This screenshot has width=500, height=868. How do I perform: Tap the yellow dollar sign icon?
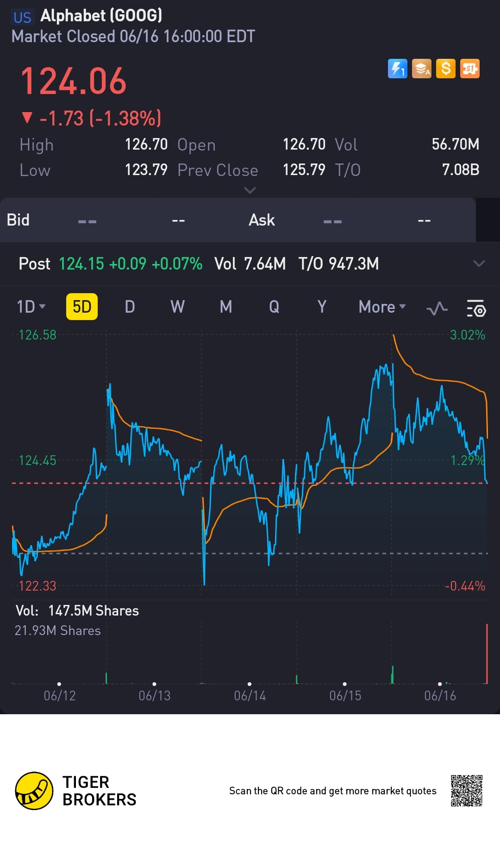(x=446, y=69)
